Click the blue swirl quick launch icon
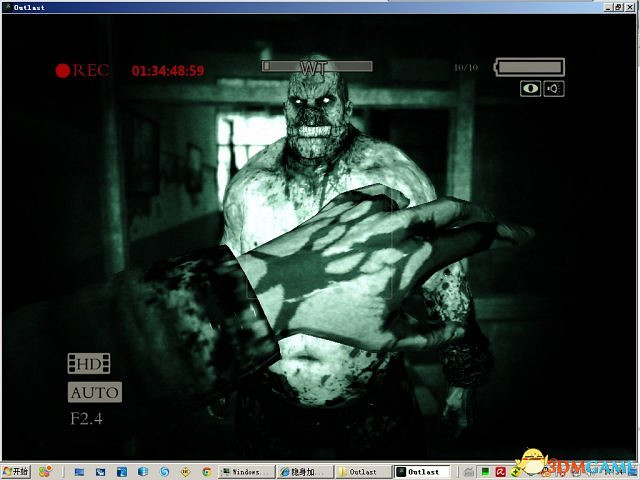Image resolution: width=640 pixels, height=480 pixels. click(x=164, y=472)
